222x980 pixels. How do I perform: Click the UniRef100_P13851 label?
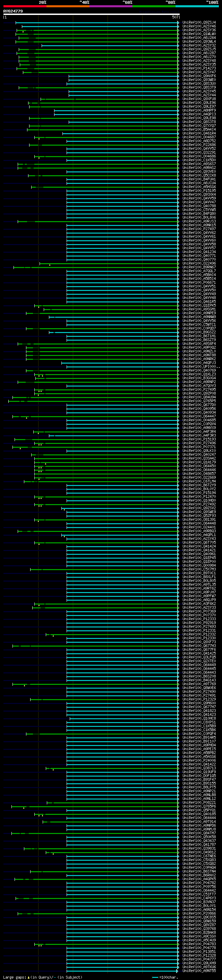pos(199,951)
